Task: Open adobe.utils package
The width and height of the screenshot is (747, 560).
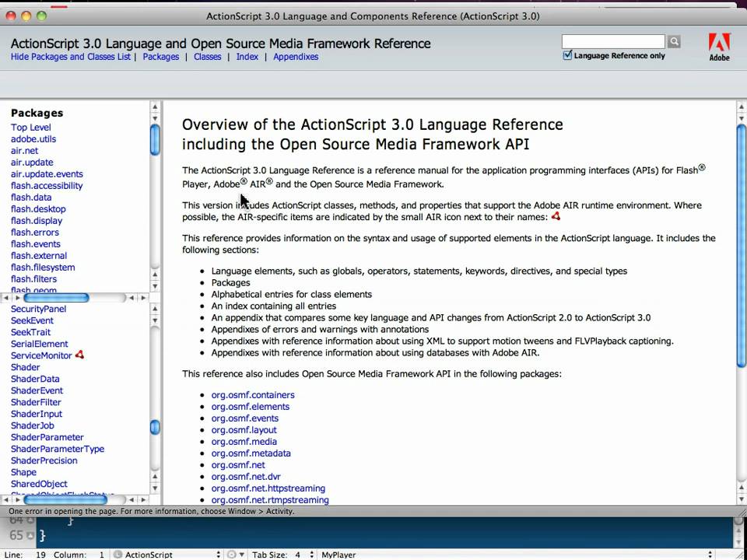Action: click(33, 139)
